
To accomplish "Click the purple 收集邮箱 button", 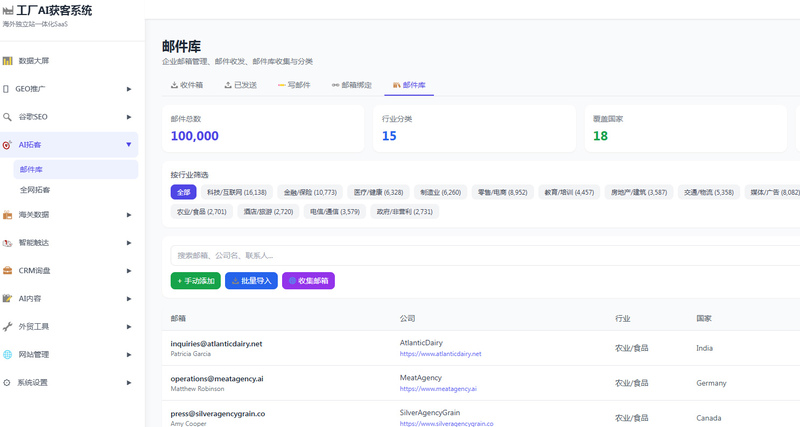I will (308, 281).
